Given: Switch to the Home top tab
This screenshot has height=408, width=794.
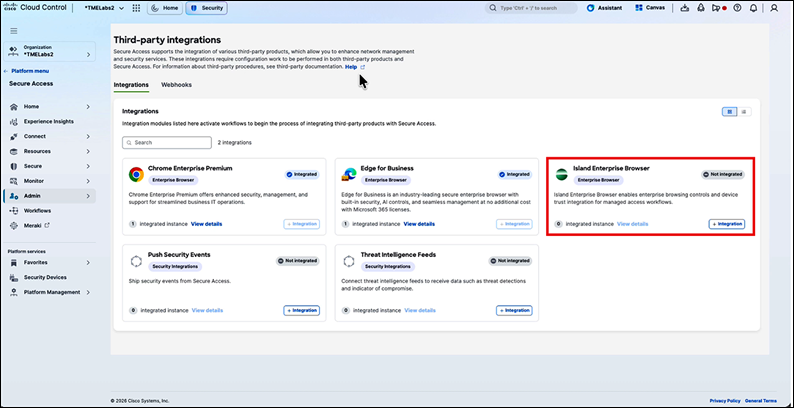Looking at the screenshot, I should pos(165,8).
